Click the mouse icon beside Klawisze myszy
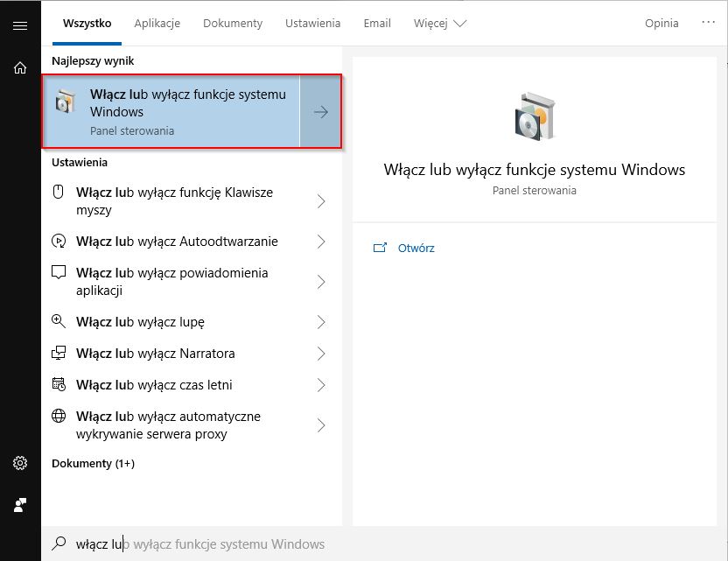The width and height of the screenshot is (728, 561). pos(58,192)
